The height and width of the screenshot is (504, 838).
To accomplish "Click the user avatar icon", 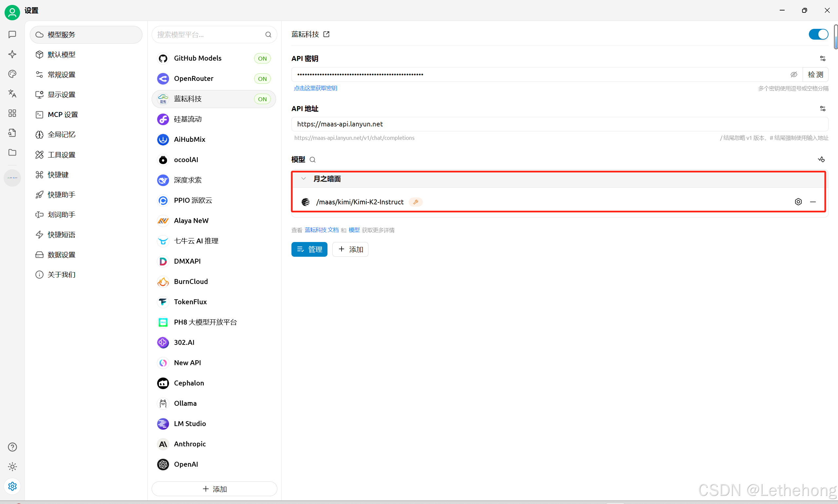I will [12, 12].
